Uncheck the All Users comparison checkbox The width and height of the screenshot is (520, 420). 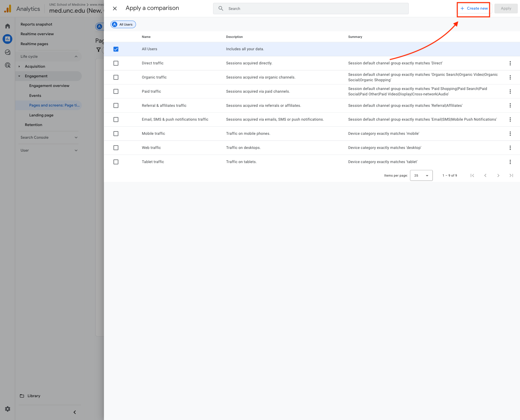(x=116, y=49)
